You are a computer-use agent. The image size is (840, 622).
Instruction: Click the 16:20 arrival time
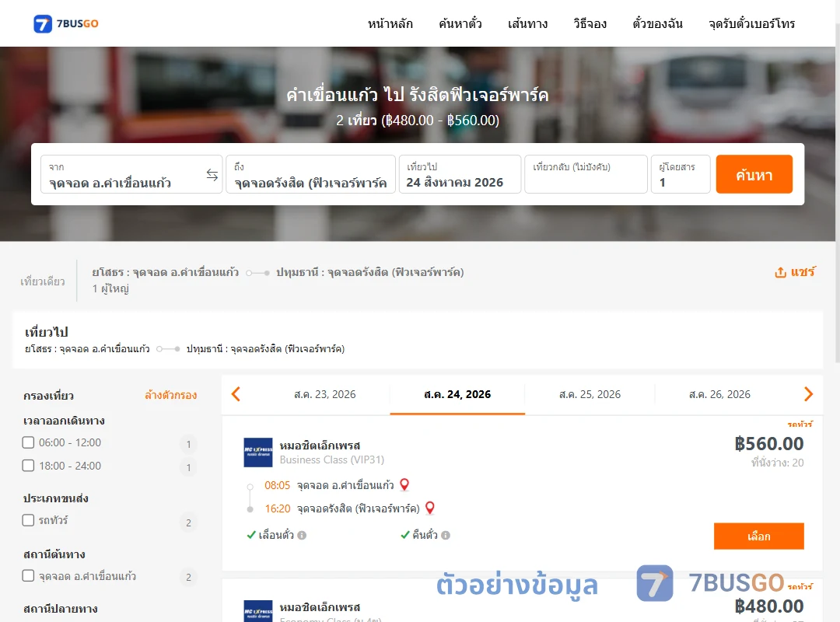(x=278, y=508)
